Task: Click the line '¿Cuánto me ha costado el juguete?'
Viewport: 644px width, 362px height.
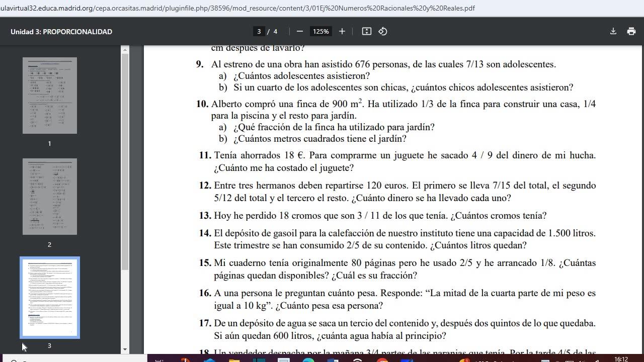Action: click(x=284, y=168)
